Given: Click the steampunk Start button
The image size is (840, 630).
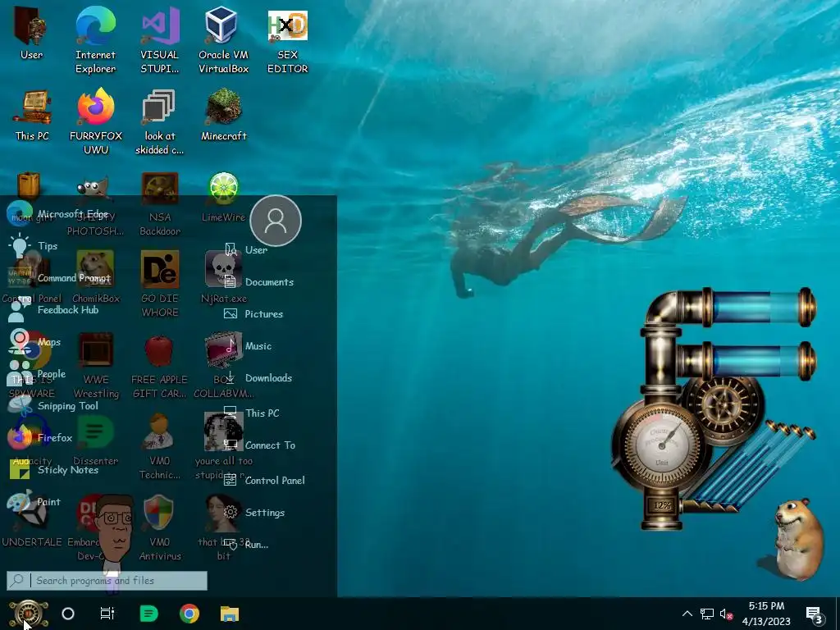Looking at the screenshot, I should point(28,614).
